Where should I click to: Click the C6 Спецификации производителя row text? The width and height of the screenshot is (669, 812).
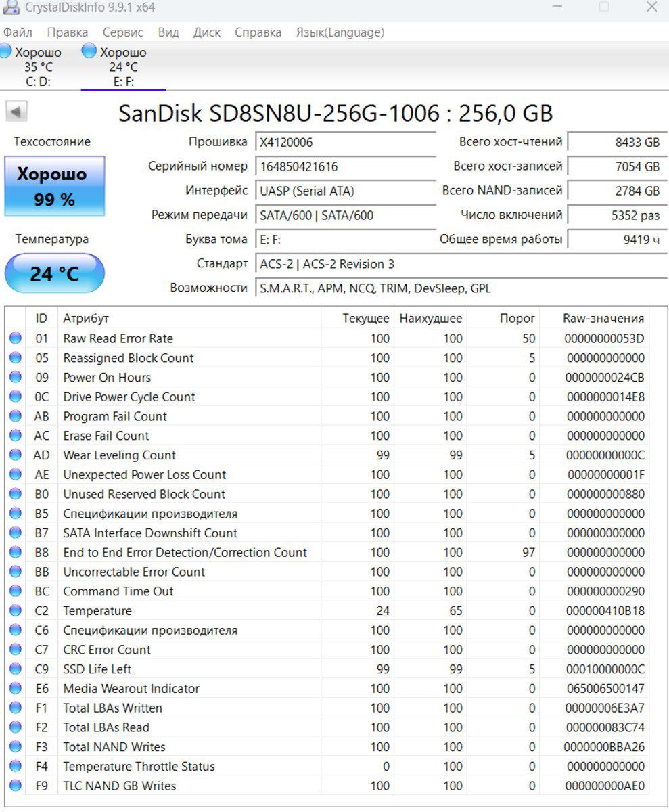(150, 631)
